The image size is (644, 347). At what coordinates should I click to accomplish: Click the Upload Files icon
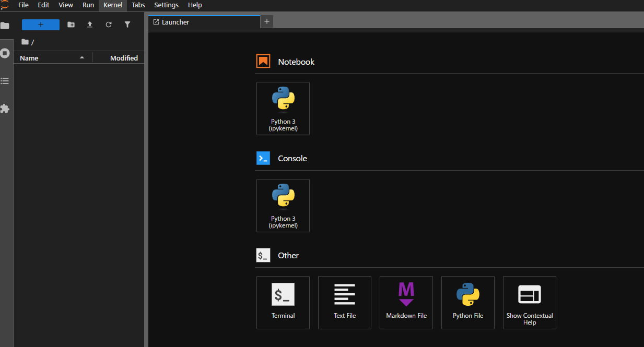[90, 25]
